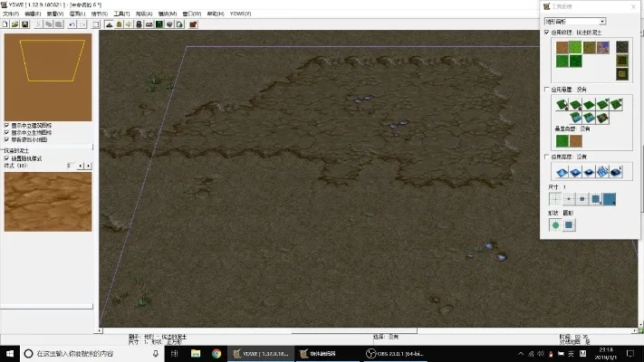The height and width of the screenshot is (362, 644).
Task: Switch to YDWE taskbar button
Action: (x=261, y=353)
